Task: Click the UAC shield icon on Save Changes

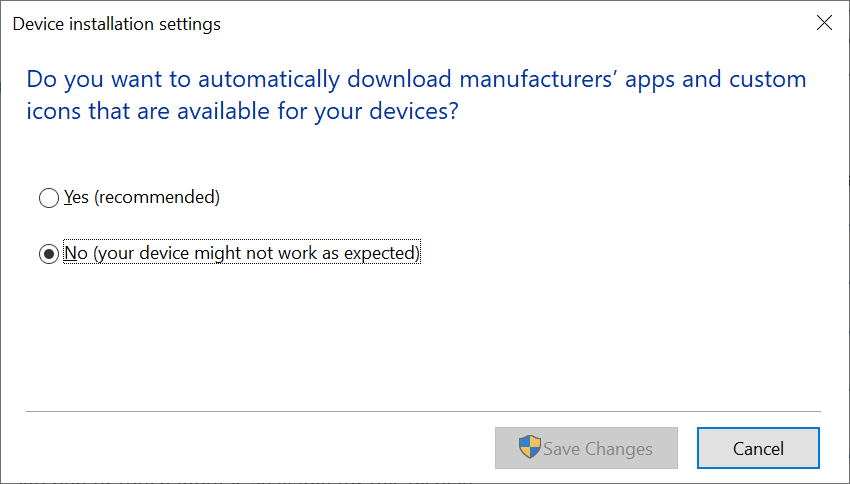Action: click(x=529, y=447)
